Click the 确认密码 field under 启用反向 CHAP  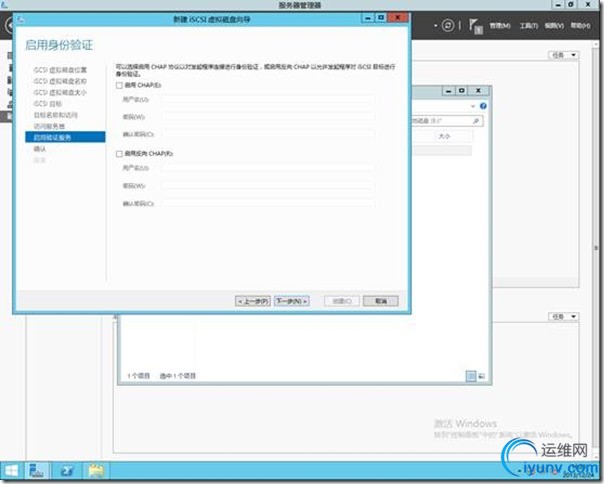coord(268,203)
